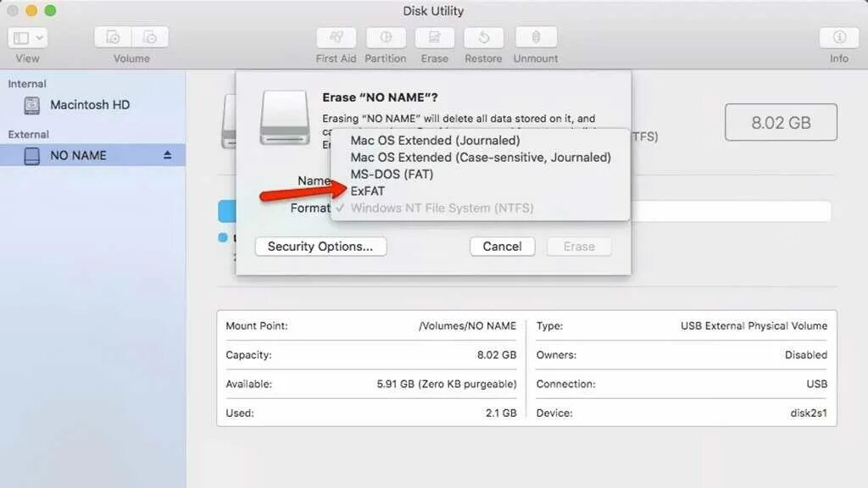Click the First Aid toolbar icon
Screen dimensions: 868x488
(x=336, y=37)
